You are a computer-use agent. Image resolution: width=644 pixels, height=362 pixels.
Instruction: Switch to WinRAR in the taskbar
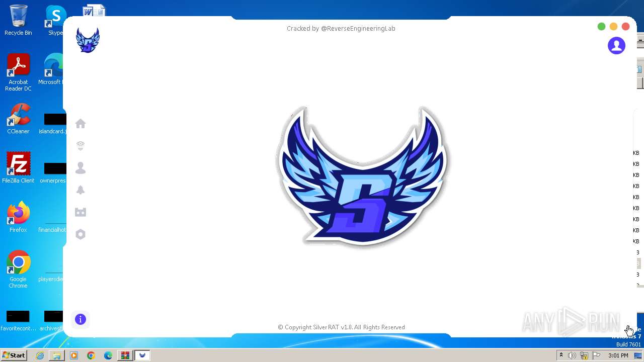125,355
